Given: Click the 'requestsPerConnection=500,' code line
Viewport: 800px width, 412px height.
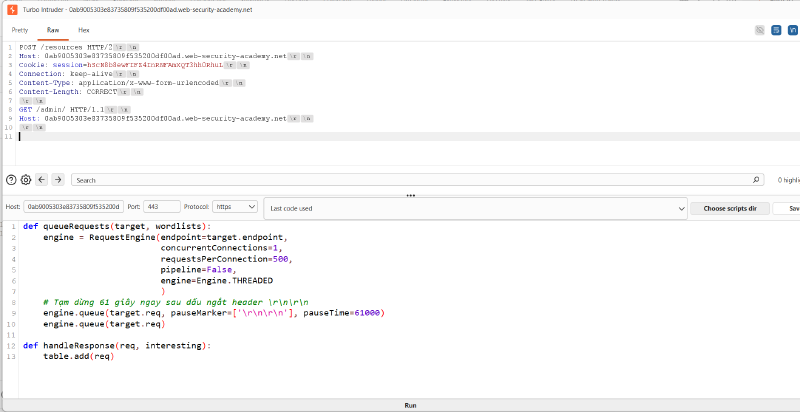Looking at the screenshot, I should click(x=227, y=259).
